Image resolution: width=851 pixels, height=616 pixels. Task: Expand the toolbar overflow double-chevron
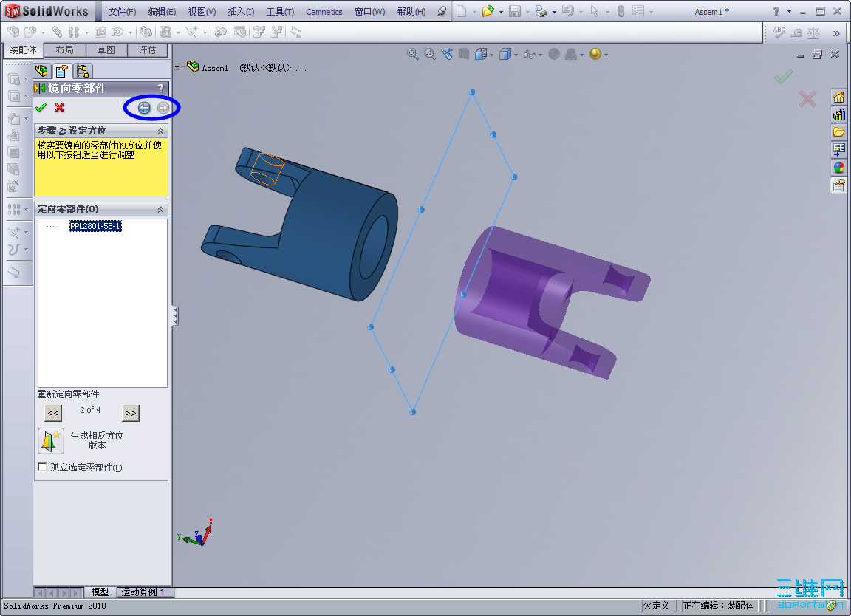(x=836, y=34)
